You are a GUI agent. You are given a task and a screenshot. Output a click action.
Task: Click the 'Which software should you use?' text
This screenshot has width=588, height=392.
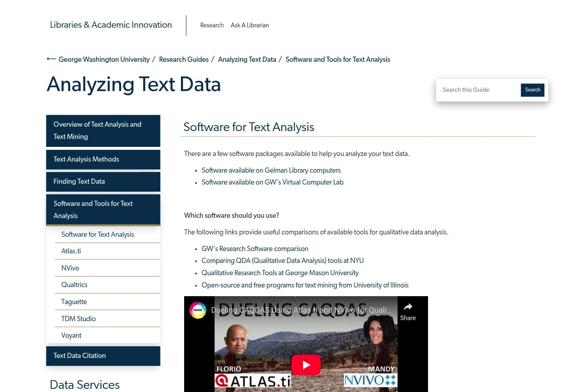click(232, 216)
